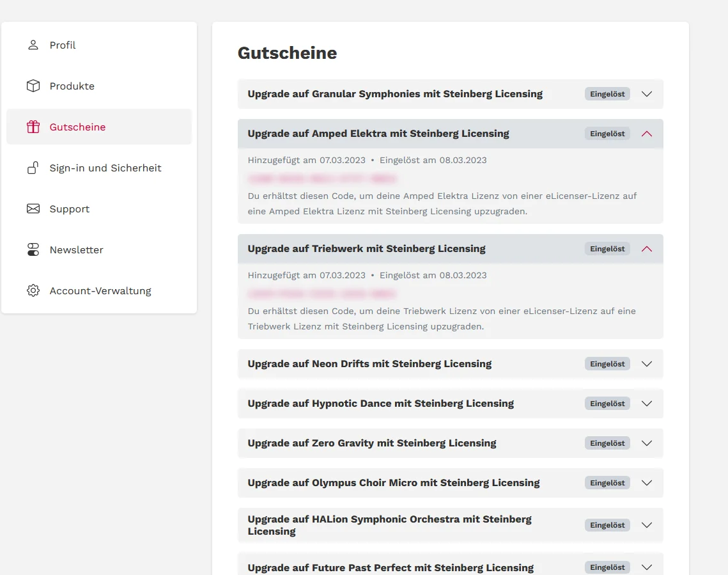Expand the Zero Gravity voucher chevron
The image size is (728, 575).
click(x=647, y=443)
